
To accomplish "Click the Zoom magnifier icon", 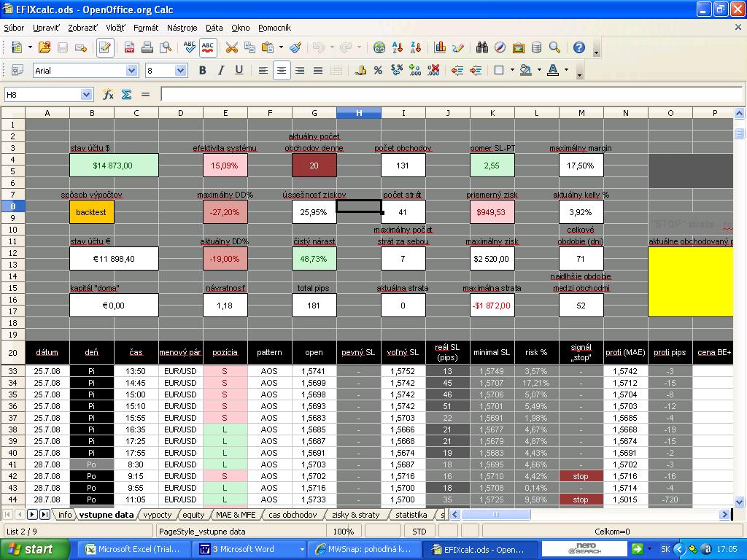I will [554, 47].
